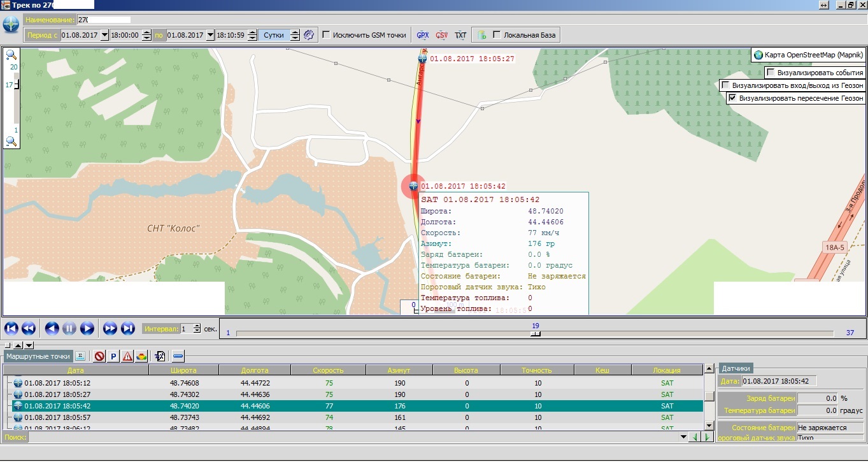Export track using CSV icon
This screenshot has width=868, height=462.
pyautogui.click(x=441, y=35)
